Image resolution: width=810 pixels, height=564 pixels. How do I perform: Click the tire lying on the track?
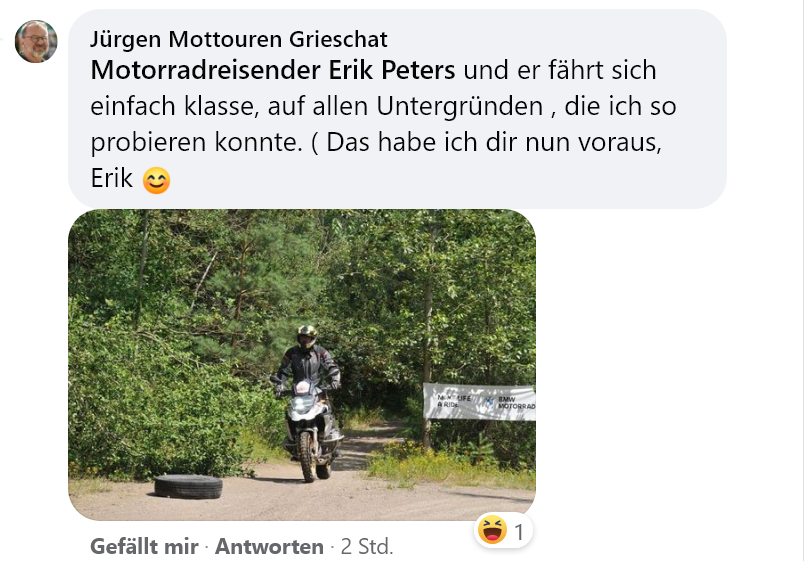(189, 487)
